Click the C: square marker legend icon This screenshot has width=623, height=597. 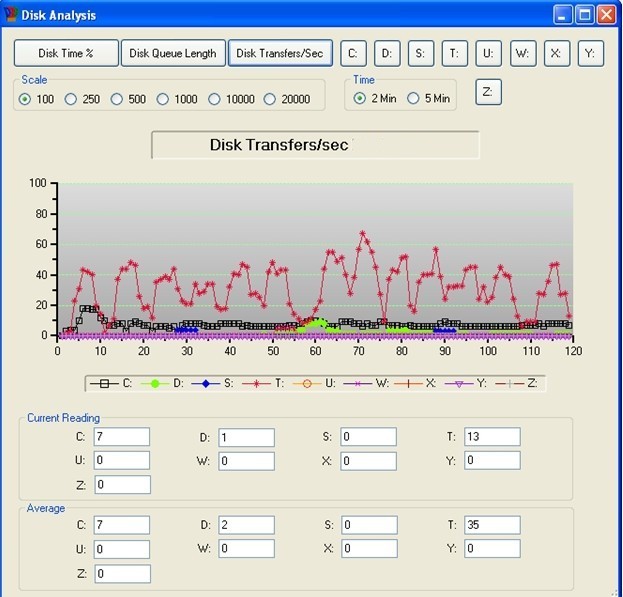[x=104, y=384]
